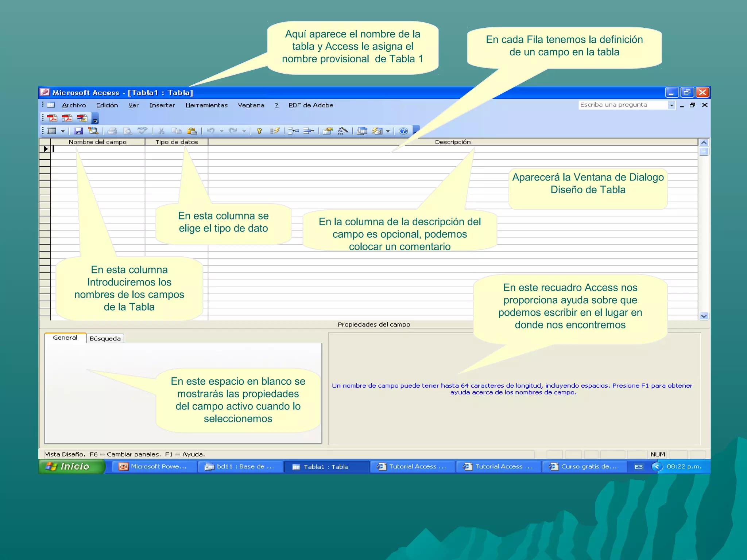Click the Insert Rows toolbar icon
Image resolution: width=747 pixels, height=560 pixels.
tap(293, 131)
